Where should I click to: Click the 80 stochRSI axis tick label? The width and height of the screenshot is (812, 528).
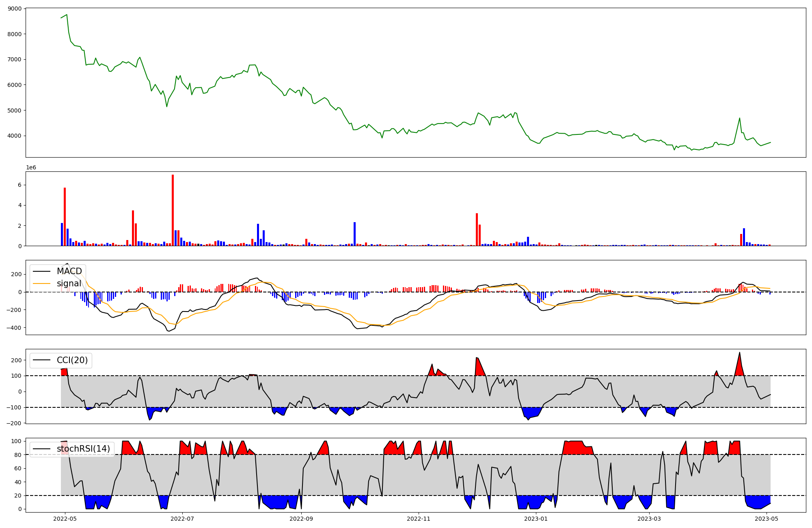click(x=18, y=455)
